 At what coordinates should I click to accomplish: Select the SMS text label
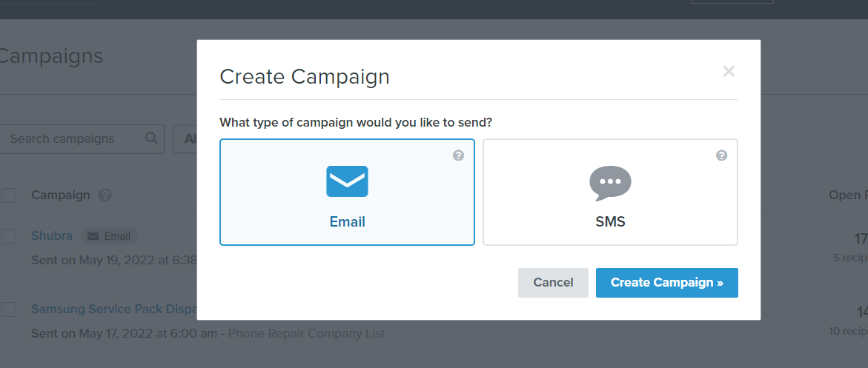point(610,221)
